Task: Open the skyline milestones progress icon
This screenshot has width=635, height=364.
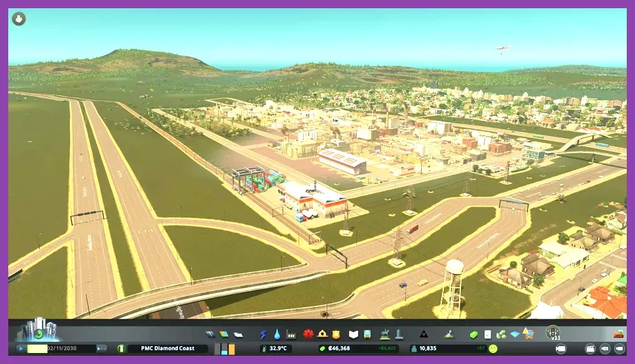Action: click(38, 330)
